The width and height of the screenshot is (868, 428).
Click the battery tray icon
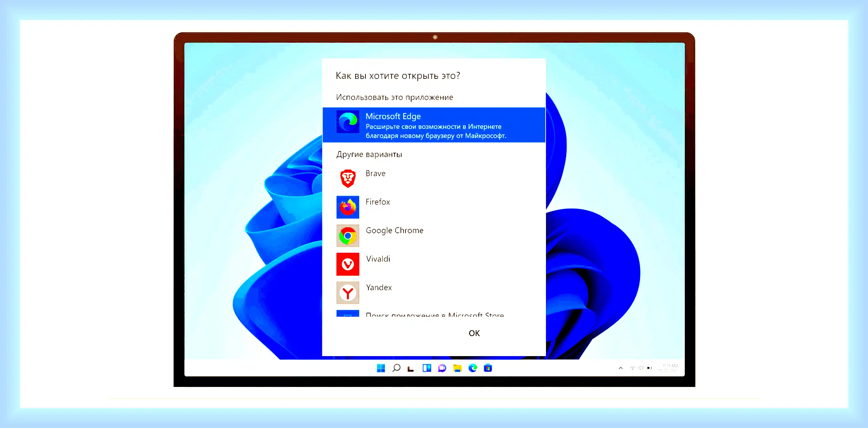649,368
